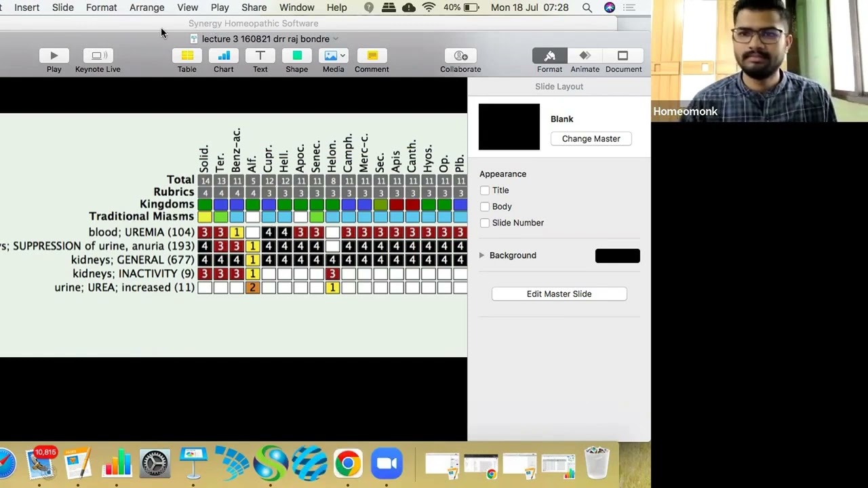Open Notification Center list icon
Screen dimensions: 868x488
click(x=630, y=7)
